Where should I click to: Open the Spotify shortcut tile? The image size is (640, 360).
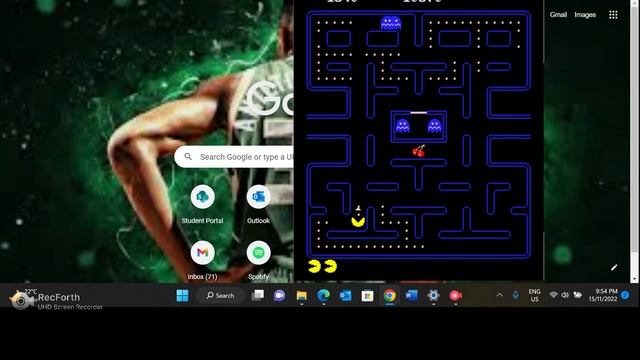(x=258, y=260)
